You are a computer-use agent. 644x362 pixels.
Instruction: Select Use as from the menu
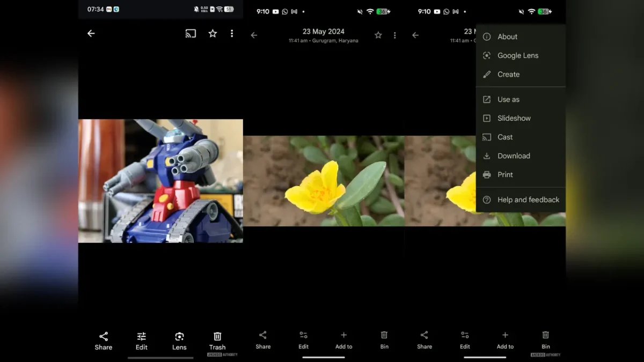(508, 99)
